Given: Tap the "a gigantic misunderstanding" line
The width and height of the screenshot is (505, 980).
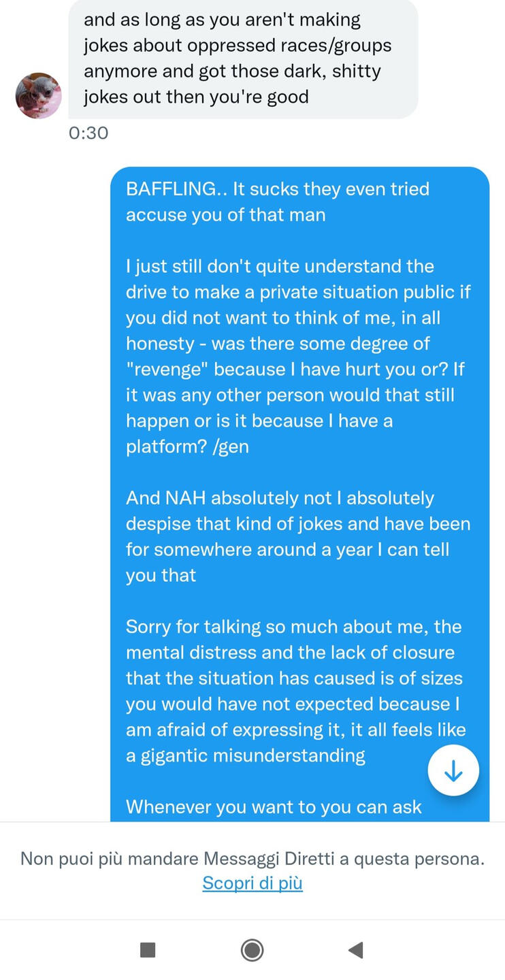Looking at the screenshot, I should [x=246, y=755].
